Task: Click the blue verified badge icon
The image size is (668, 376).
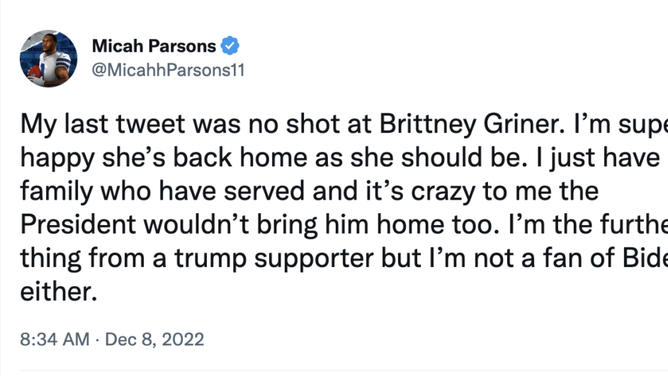Action: pos(230,46)
